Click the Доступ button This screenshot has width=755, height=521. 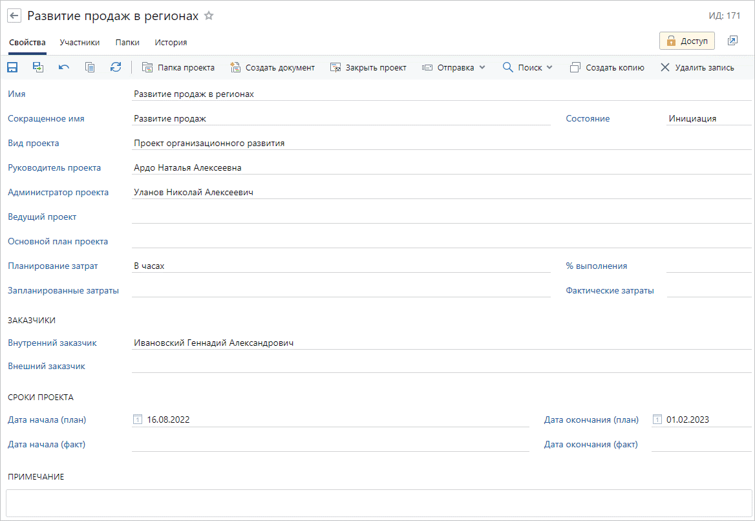(687, 41)
